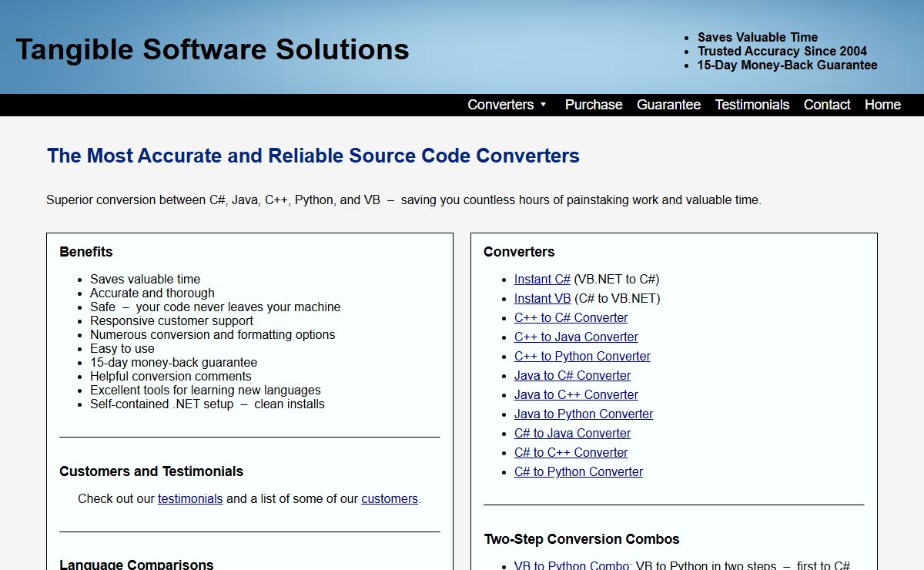The image size is (924, 570).
Task: Open the C++ to Python Converter link
Action: click(582, 356)
